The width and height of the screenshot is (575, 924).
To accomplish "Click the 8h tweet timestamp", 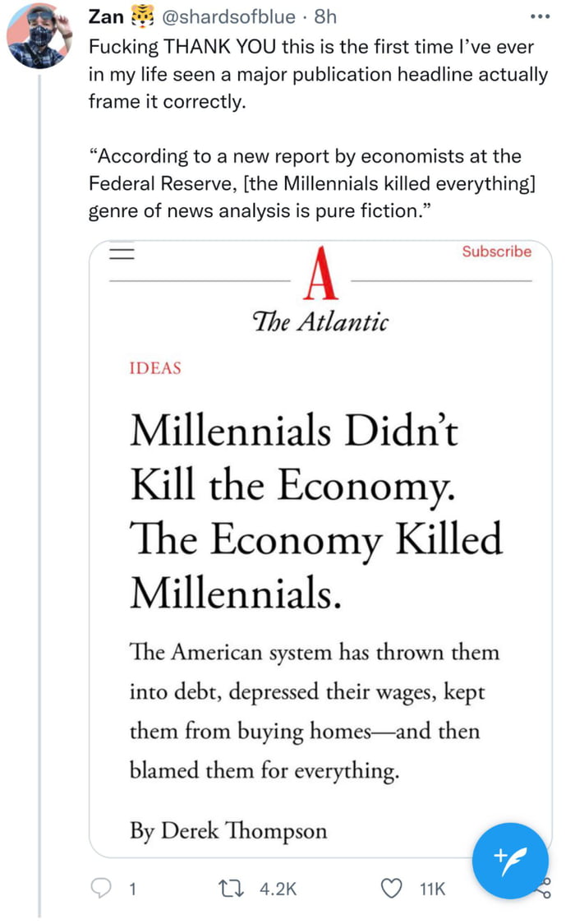I will coord(324,16).
